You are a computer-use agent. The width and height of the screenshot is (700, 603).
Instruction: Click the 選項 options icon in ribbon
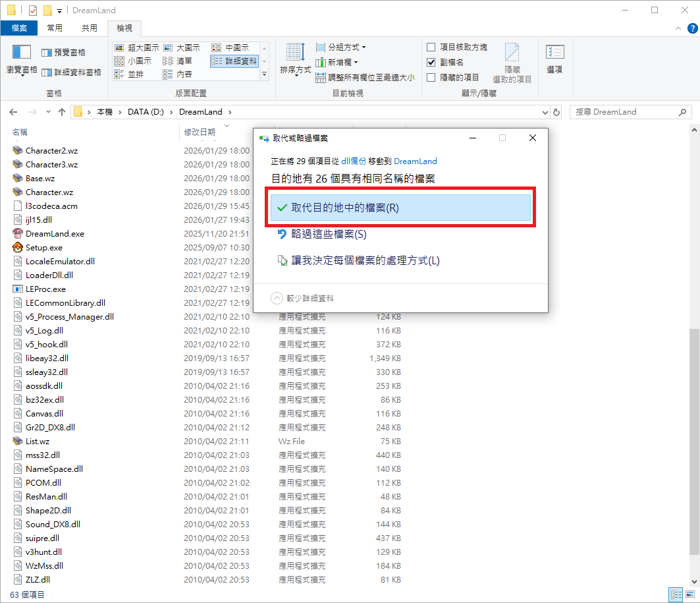(554, 53)
